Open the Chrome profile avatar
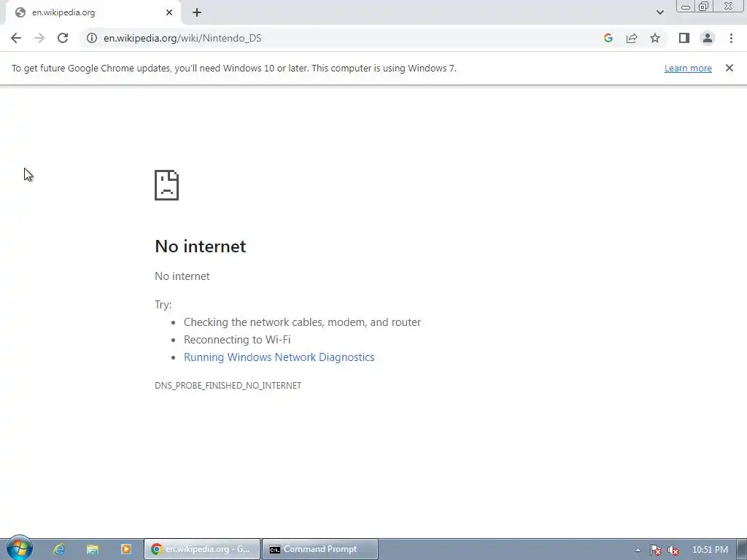Viewport: 747px width, 560px height. tap(708, 38)
